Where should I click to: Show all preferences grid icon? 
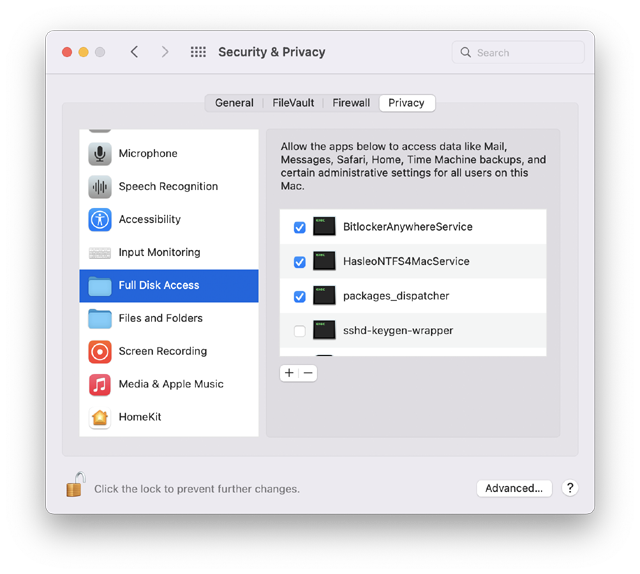pyautogui.click(x=198, y=52)
